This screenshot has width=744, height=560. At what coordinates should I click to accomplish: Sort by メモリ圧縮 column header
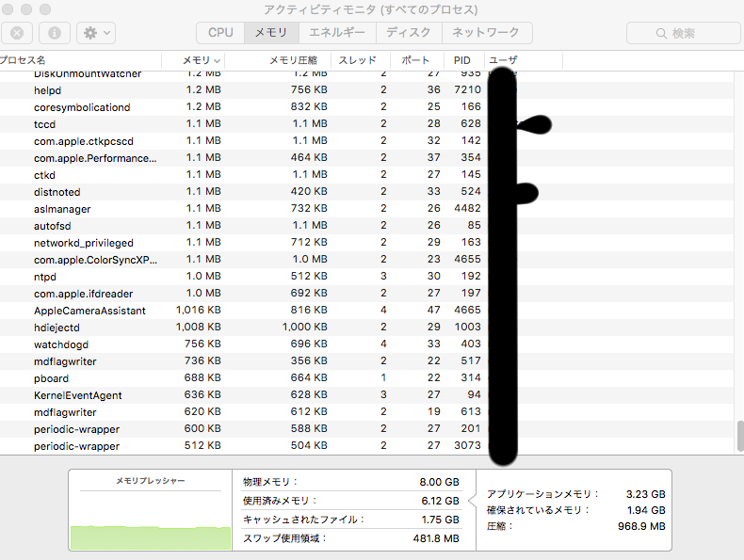point(278,60)
